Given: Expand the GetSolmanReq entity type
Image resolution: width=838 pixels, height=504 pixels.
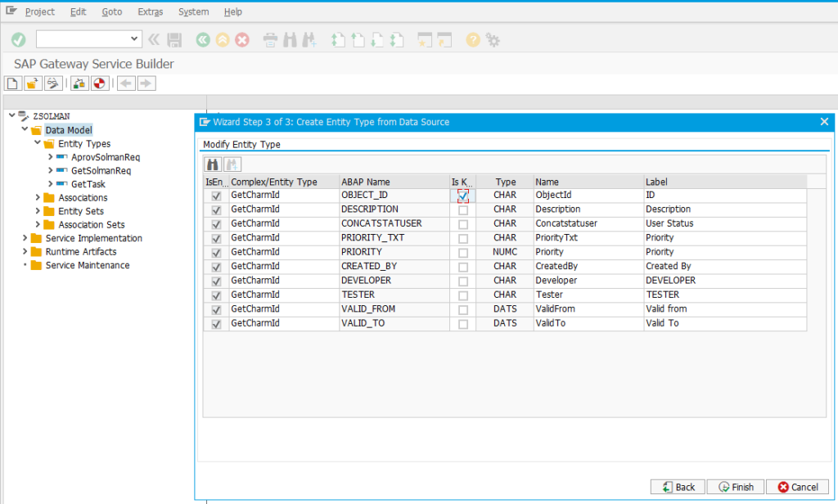Looking at the screenshot, I should coord(50,170).
